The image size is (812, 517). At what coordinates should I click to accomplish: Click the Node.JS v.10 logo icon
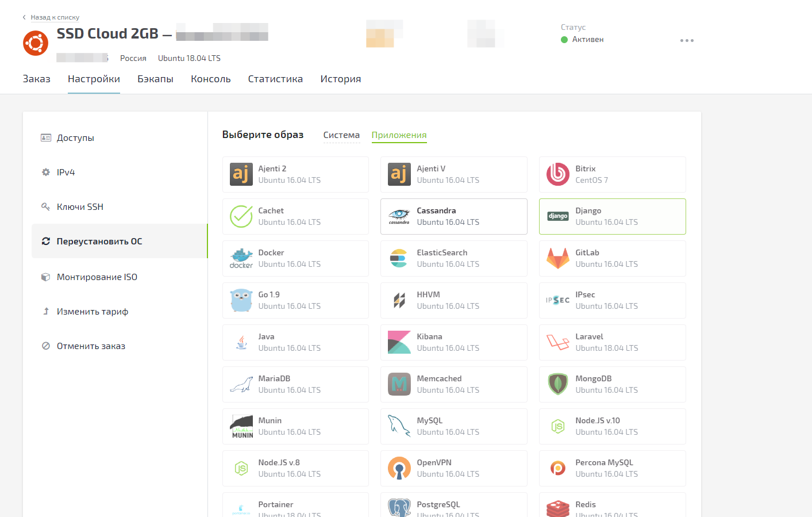pos(558,426)
